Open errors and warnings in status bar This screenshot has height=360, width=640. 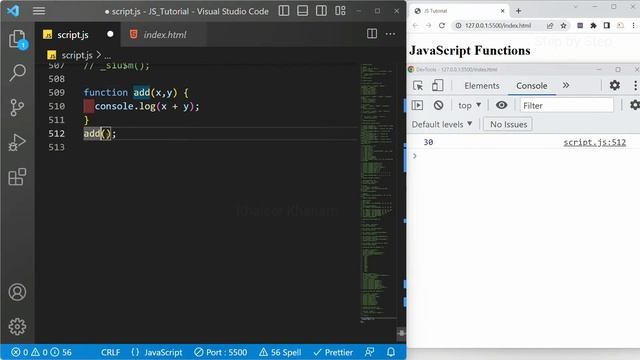tap(41, 352)
